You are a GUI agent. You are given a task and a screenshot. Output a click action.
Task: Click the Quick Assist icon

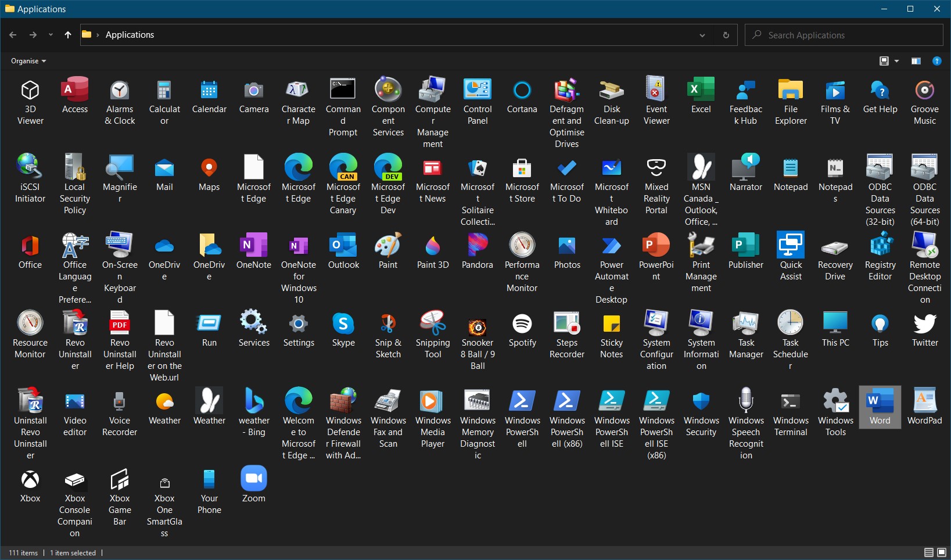click(791, 246)
